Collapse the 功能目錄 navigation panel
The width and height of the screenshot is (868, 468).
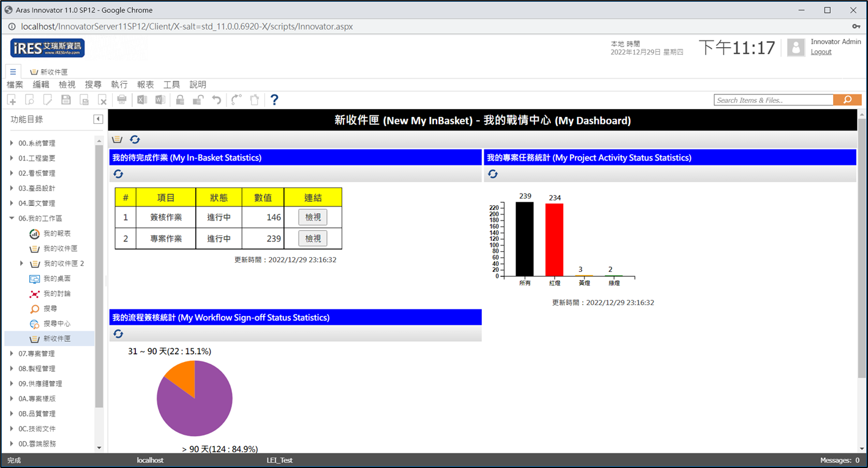click(x=98, y=119)
